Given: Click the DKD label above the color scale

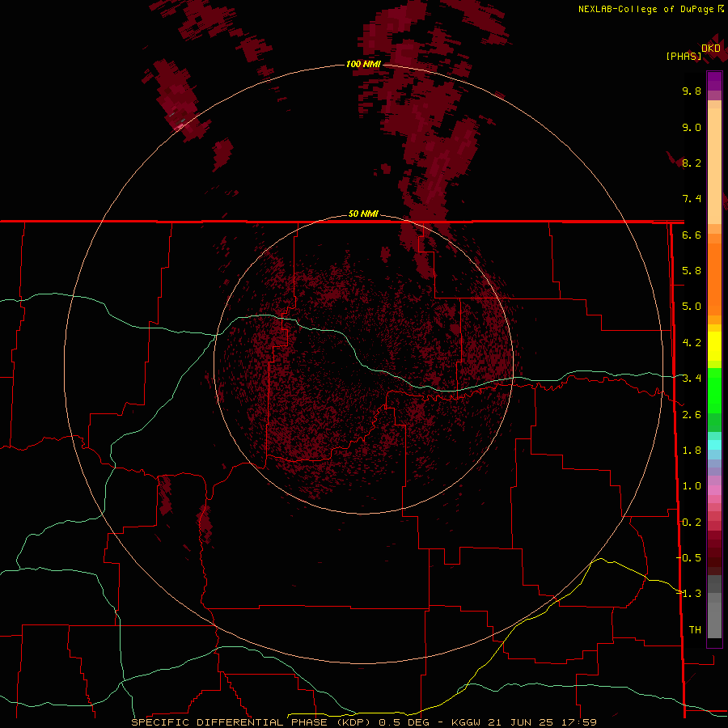Looking at the screenshot, I should click(x=711, y=49).
